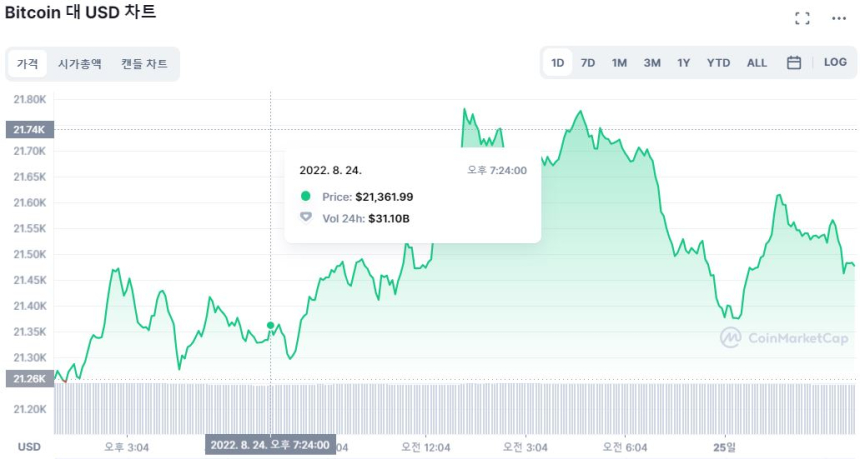Open the calendar date range picker
The height and width of the screenshot is (459, 860).
pos(794,63)
